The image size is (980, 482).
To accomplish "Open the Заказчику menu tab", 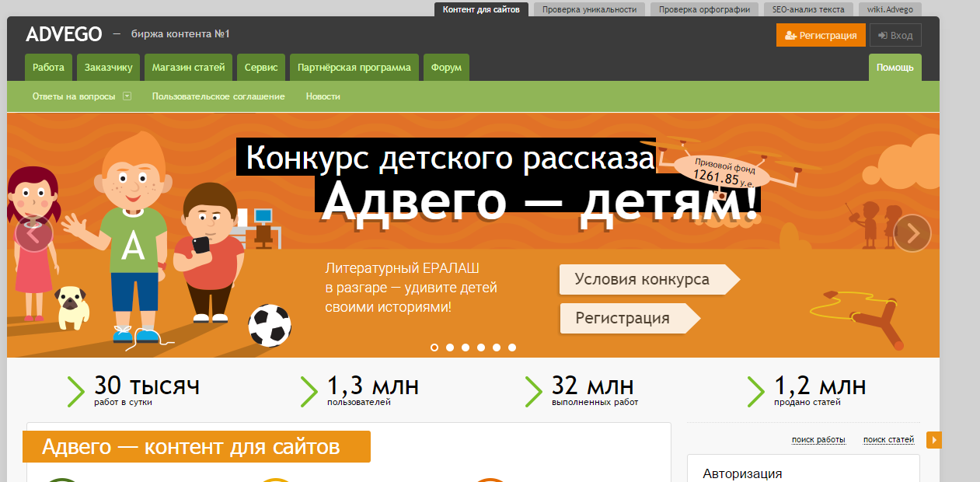I will click(x=108, y=67).
